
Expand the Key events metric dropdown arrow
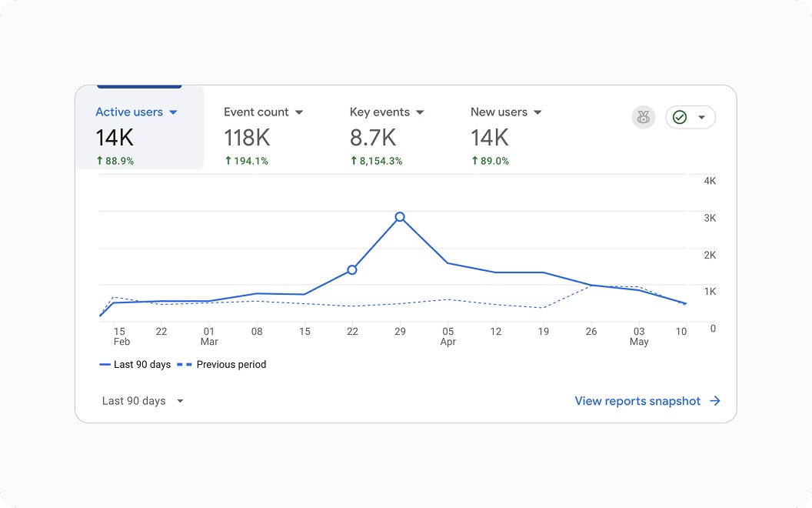click(x=420, y=112)
